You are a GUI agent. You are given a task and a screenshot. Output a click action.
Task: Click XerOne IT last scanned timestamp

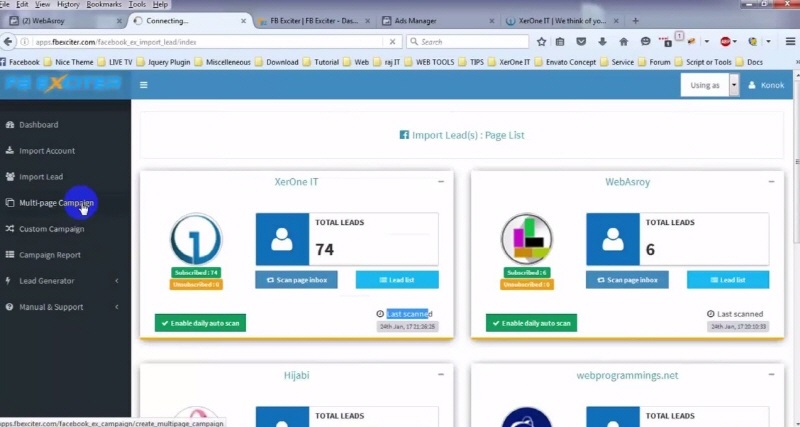coord(408,326)
